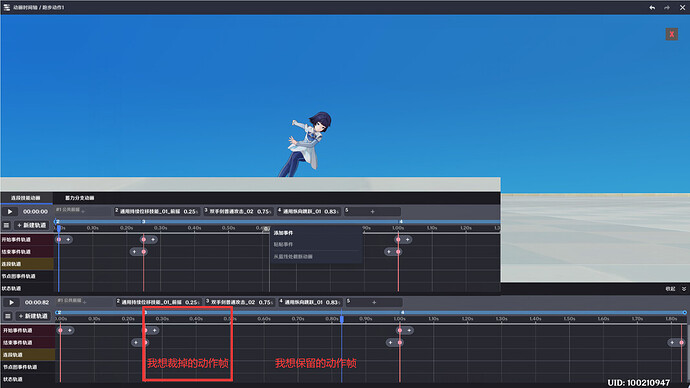The height and width of the screenshot is (388, 690).
Task: Click the end-event plus near 0.25s in 00:00:82 panel
Action: tap(136, 343)
